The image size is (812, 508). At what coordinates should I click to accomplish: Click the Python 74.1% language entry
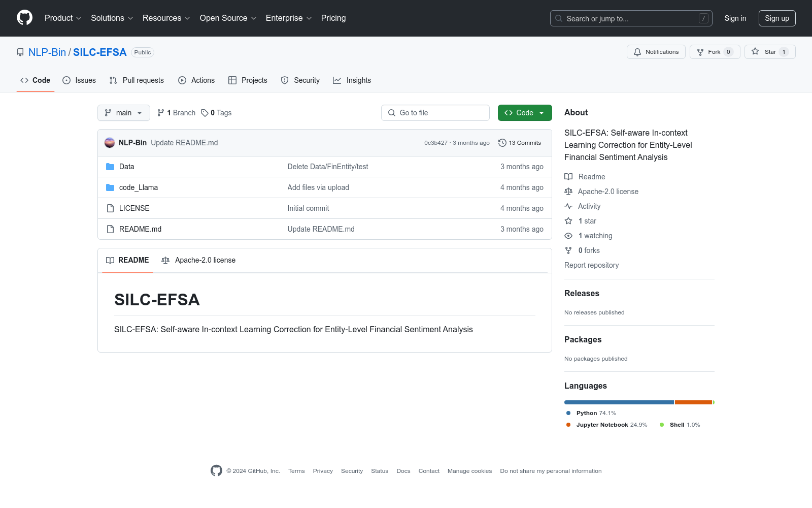591,413
